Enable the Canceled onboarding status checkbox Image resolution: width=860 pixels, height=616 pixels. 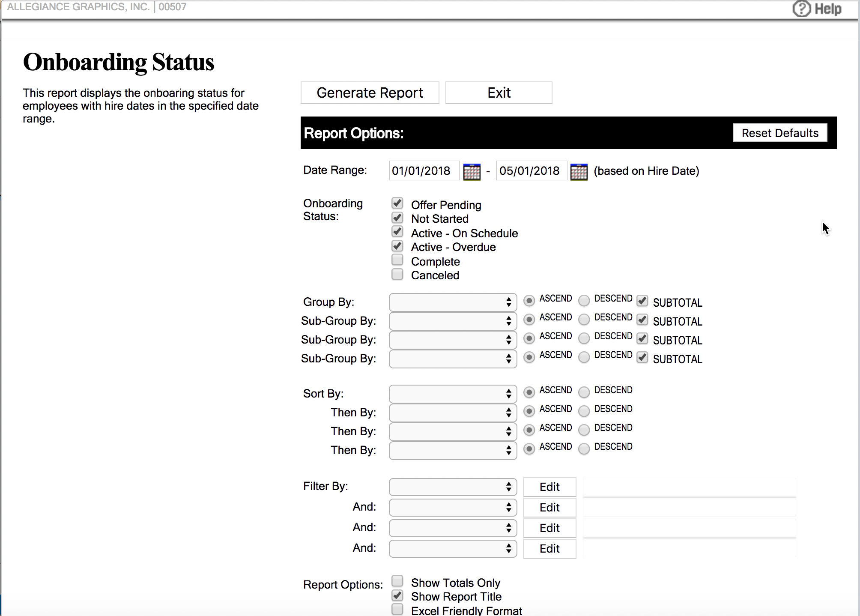[397, 274]
